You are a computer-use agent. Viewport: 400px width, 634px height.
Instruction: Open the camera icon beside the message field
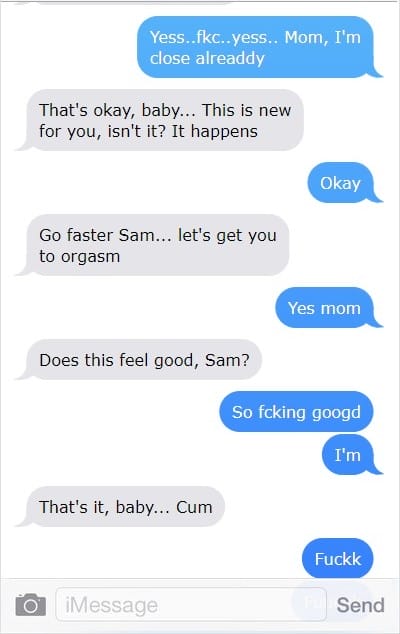31,605
